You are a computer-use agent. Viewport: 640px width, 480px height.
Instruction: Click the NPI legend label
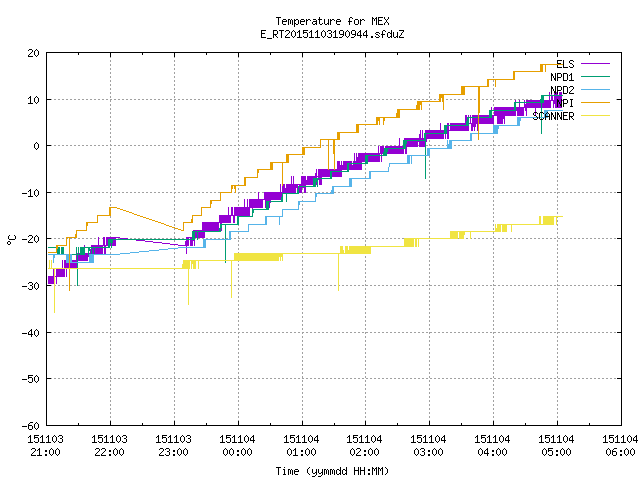coord(565,103)
